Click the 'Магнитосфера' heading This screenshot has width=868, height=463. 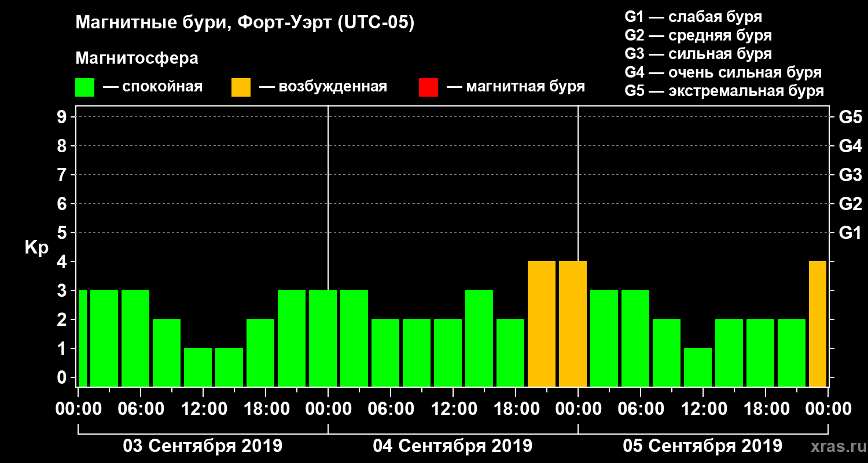point(137,58)
